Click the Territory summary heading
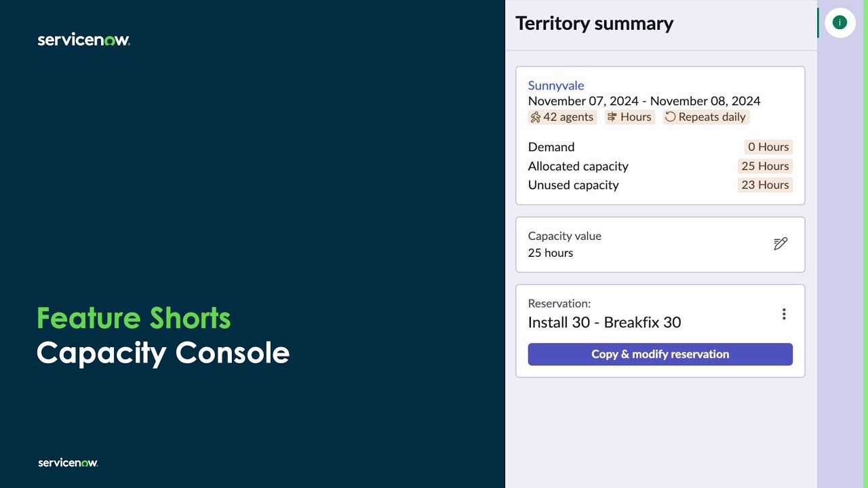The height and width of the screenshot is (488, 868). point(594,23)
